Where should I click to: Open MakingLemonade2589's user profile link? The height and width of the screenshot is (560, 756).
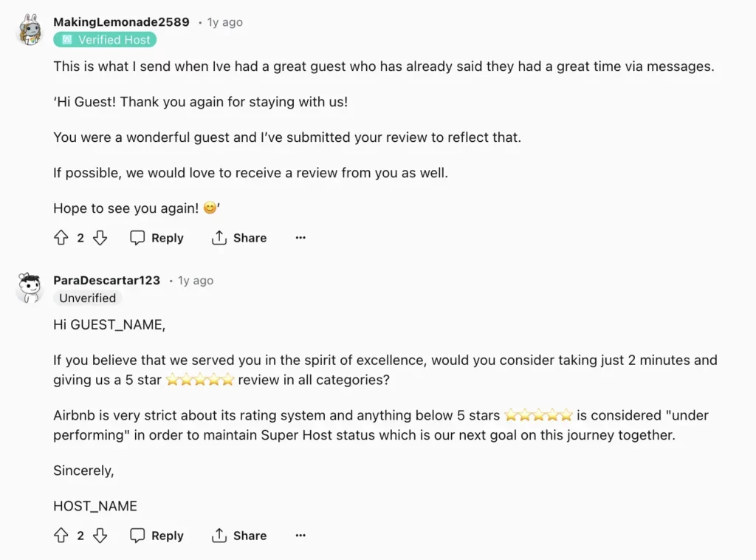coord(121,22)
